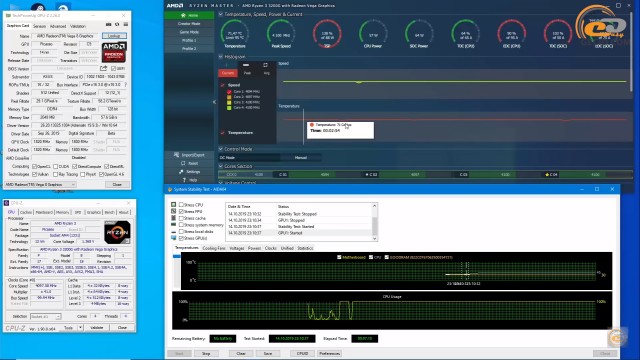Open Profile 2 in Ryzen Master
640x360 pixels.
(189, 49)
